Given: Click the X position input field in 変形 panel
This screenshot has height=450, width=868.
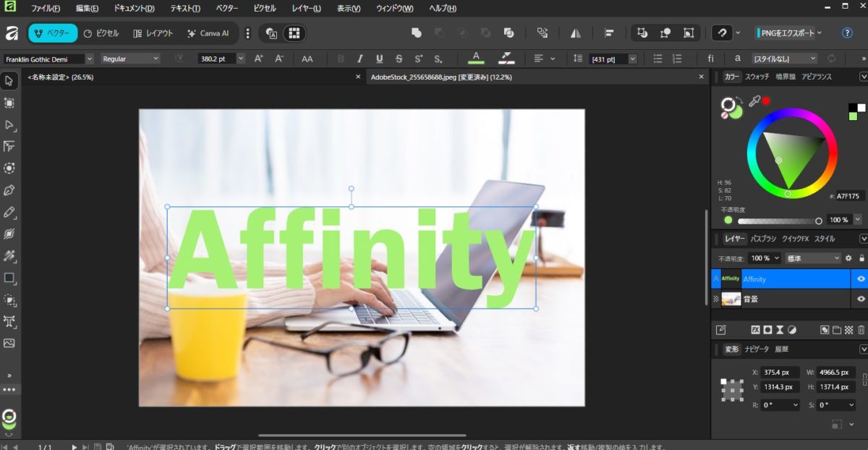Looking at the screenshot, I should click(780, 372).
